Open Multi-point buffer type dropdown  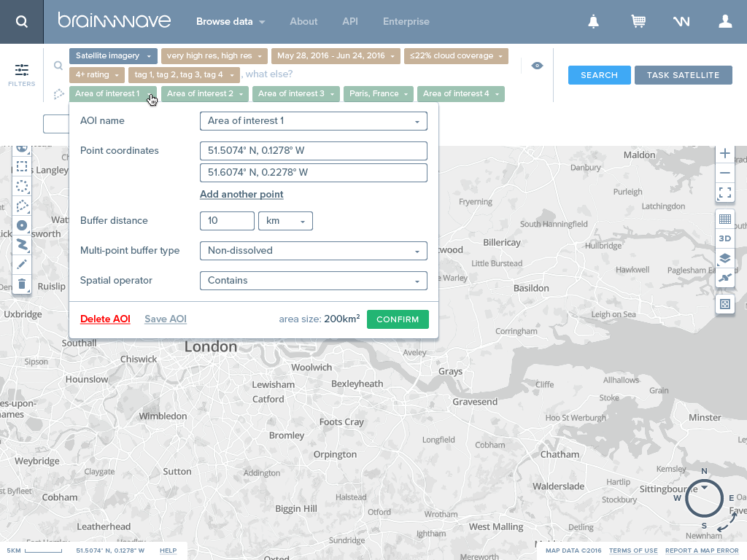[x=314, y=251]
